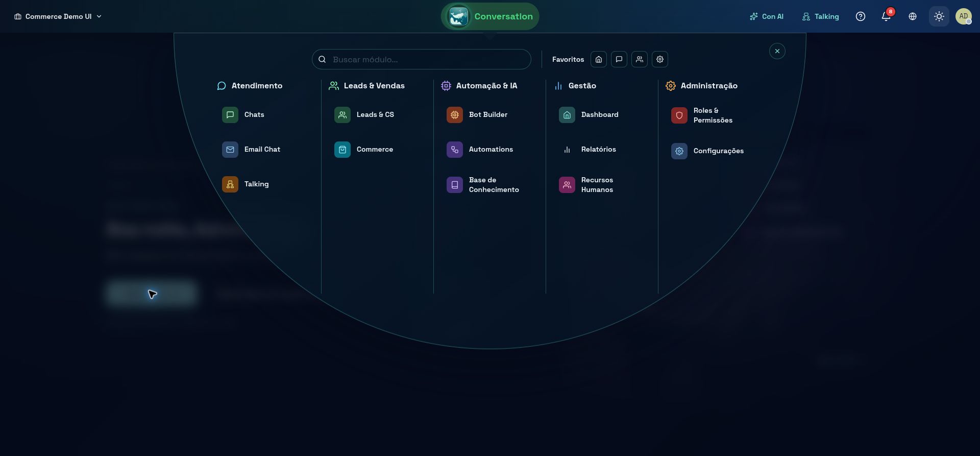Image resolution: width=980 pixels, height=456 pixels.
Task: Click the Favoritos label
Action: point(568,59)
